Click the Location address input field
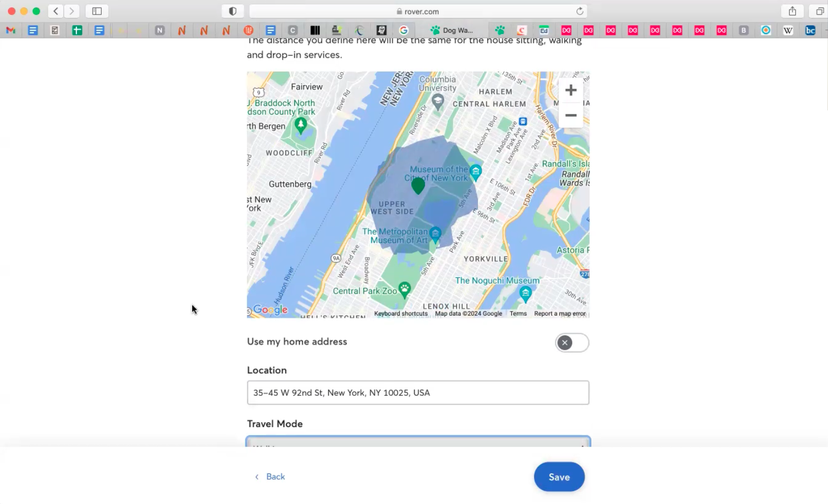 tap(418, 393)
